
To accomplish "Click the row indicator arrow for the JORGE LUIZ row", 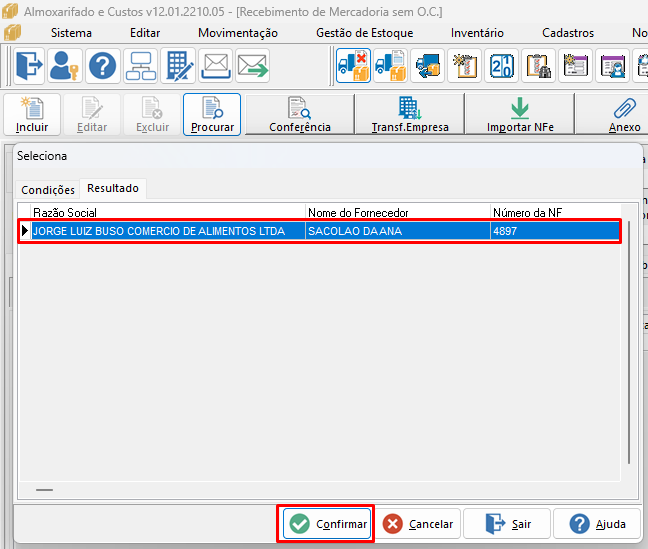I will point(25,231).
